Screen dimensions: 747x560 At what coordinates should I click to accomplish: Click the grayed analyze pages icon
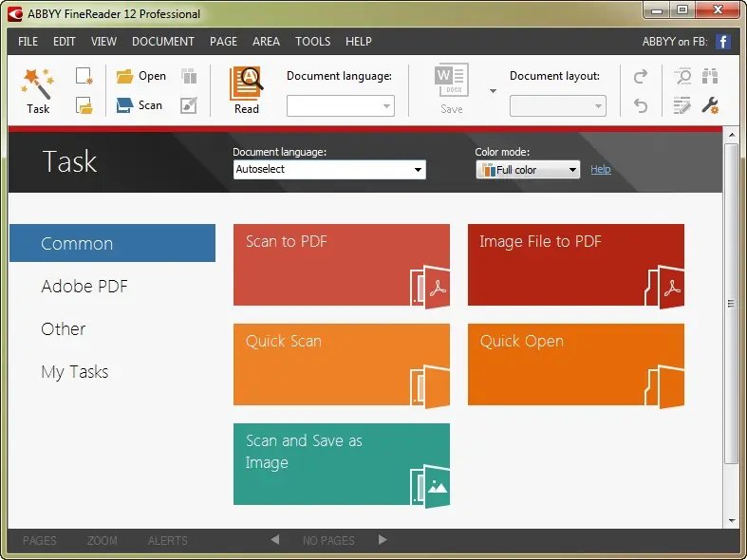(189, 76)
